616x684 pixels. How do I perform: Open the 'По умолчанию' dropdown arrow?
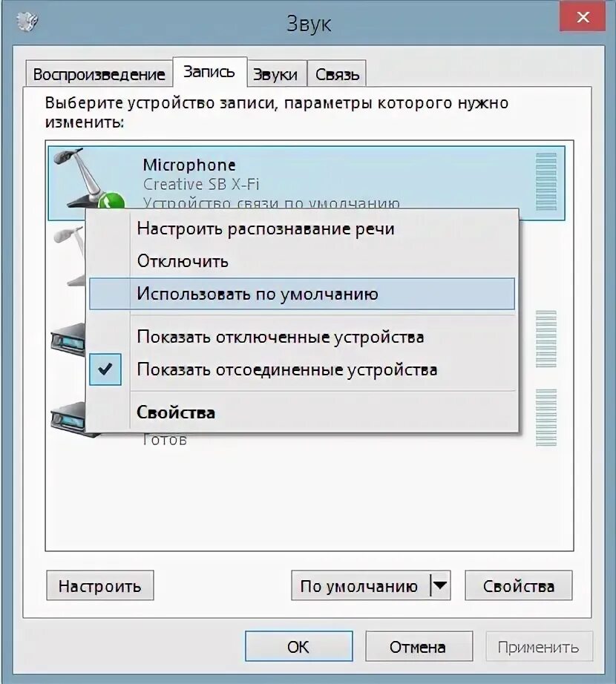[x=440, y=585]
